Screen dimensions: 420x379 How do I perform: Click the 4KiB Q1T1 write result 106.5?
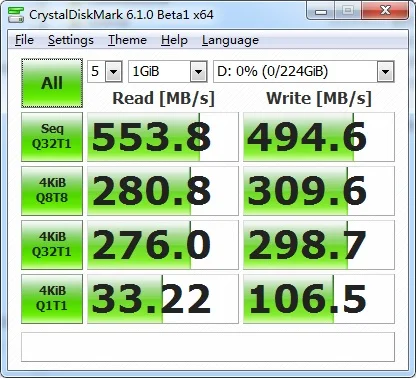tap(319, 299)
